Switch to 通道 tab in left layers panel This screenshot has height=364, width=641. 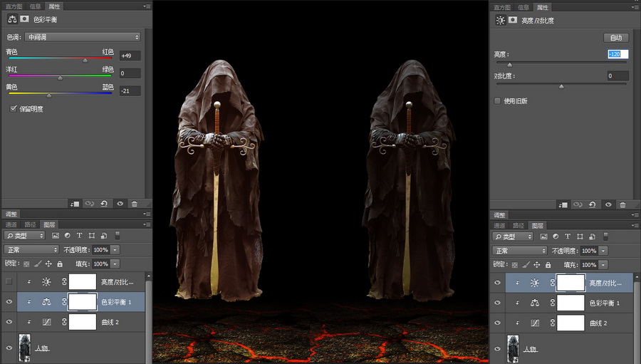click(11, 224)
